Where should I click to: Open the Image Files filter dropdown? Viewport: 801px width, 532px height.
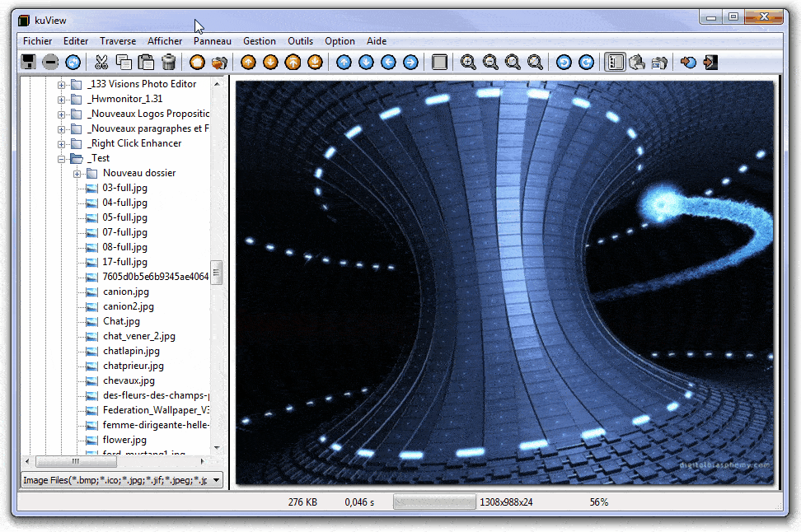pos(217,480)
